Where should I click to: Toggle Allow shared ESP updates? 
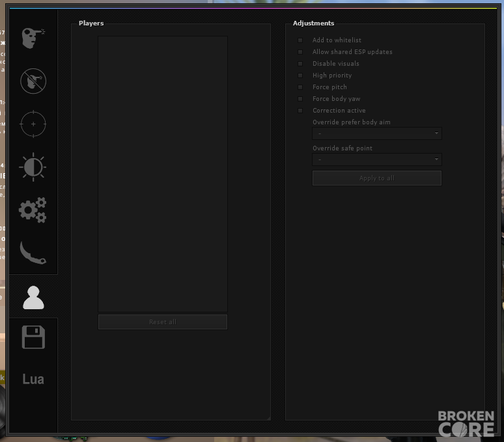tap(300, 52)
